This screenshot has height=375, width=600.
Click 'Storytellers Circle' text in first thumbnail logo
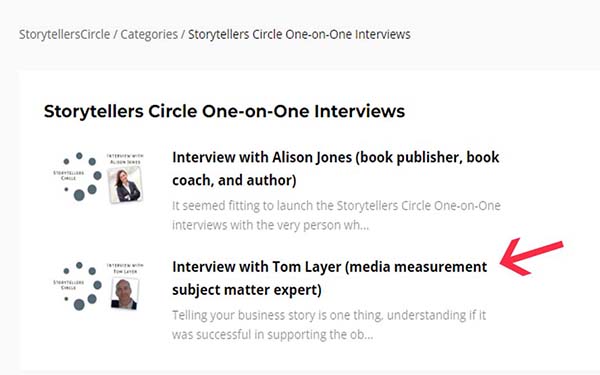point(68,175)
